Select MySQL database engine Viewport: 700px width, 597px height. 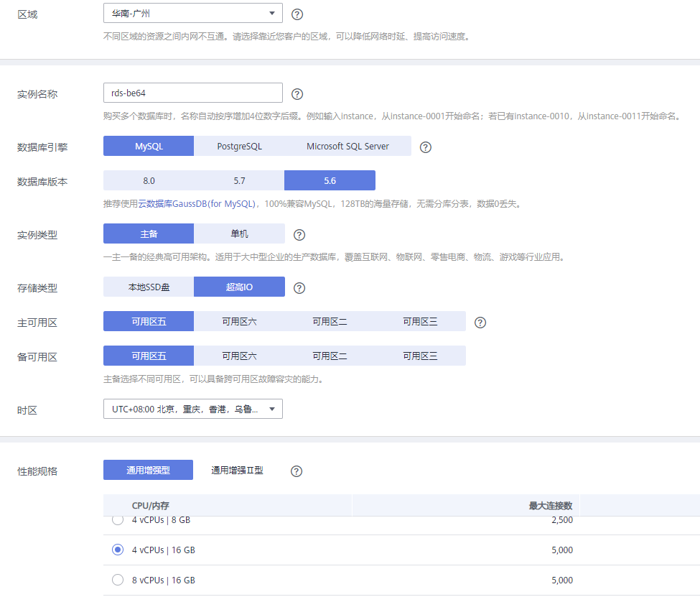click(x=149, y=146)
